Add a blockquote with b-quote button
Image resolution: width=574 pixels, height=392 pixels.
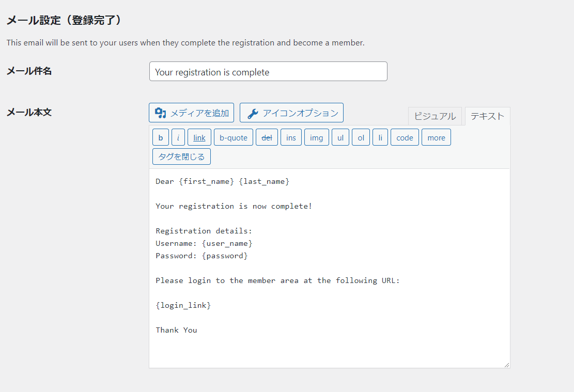(x=233, y=137)
